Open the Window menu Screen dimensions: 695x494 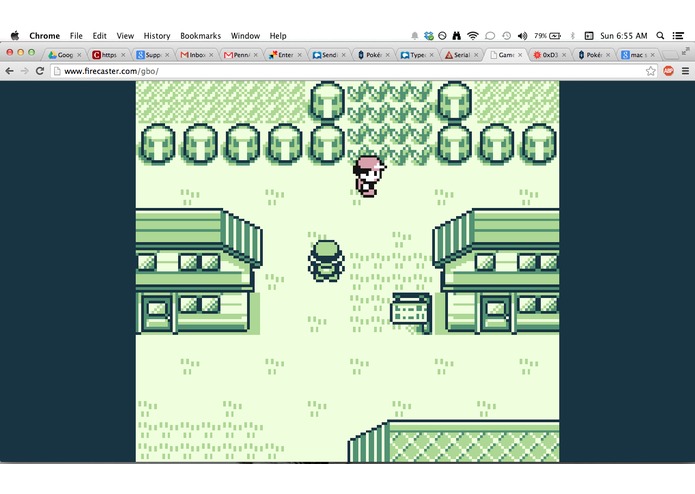coord(245,36)
